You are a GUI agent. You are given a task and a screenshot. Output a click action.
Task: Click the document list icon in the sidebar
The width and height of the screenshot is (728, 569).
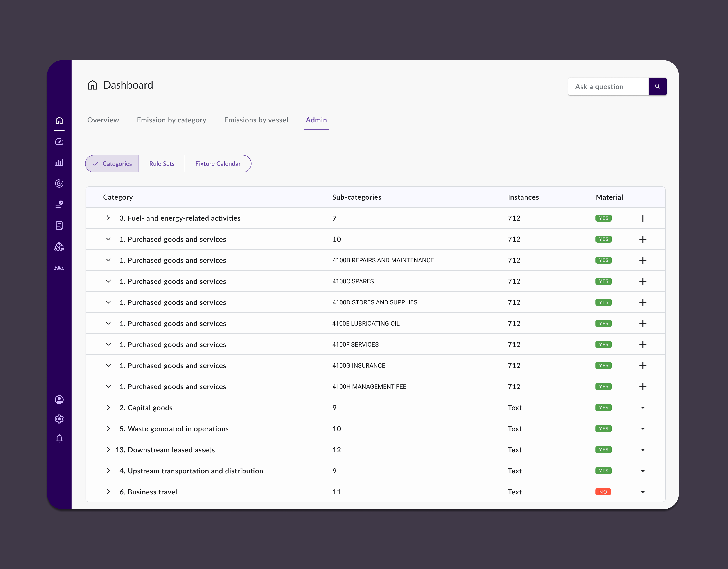point(59,225)
